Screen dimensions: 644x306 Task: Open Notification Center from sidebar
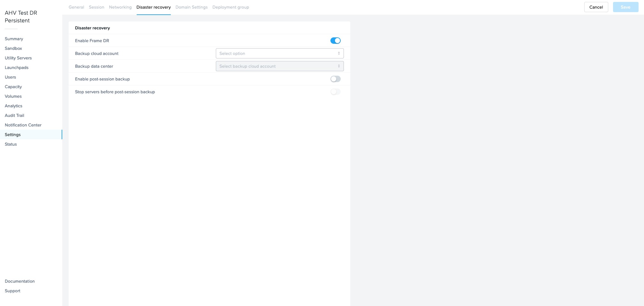23,125
